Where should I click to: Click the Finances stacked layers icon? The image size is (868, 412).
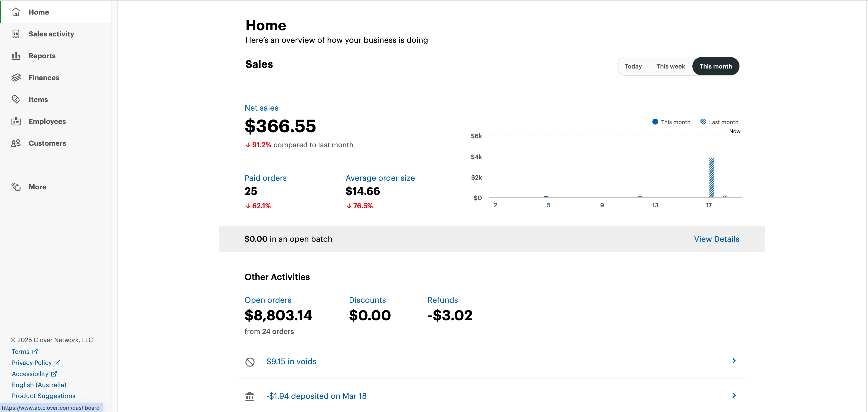pos(16,78)
